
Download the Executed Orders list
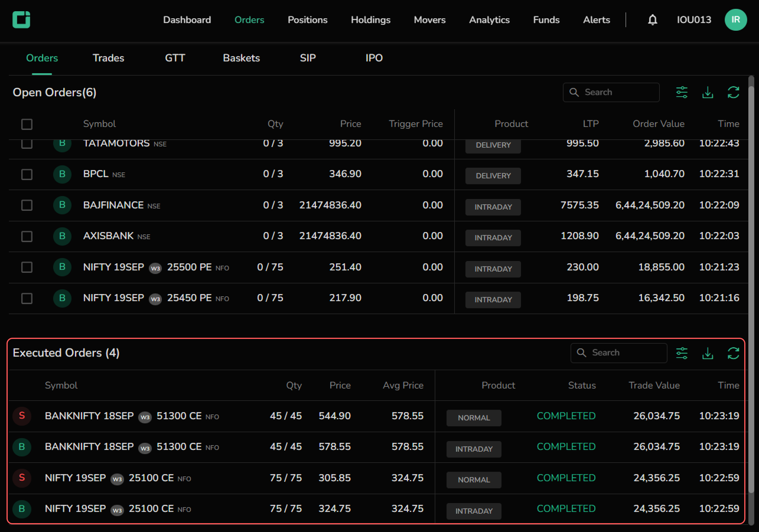707,353
